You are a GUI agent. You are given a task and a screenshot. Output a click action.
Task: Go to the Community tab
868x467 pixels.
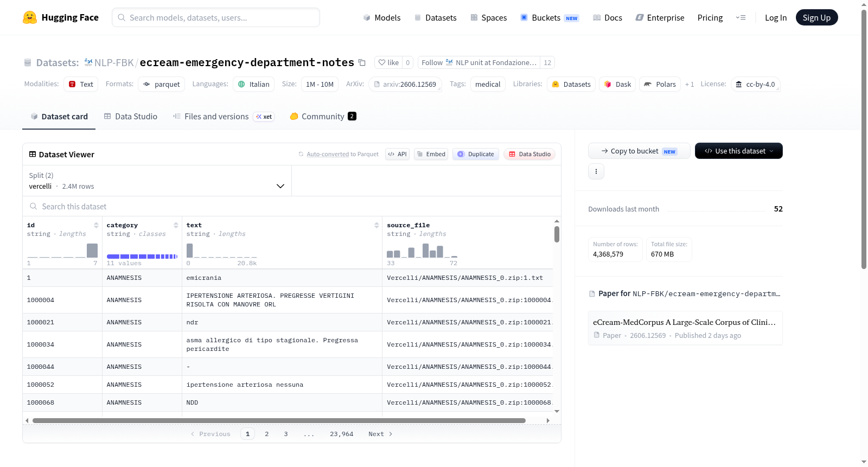(x=323, y=116)
